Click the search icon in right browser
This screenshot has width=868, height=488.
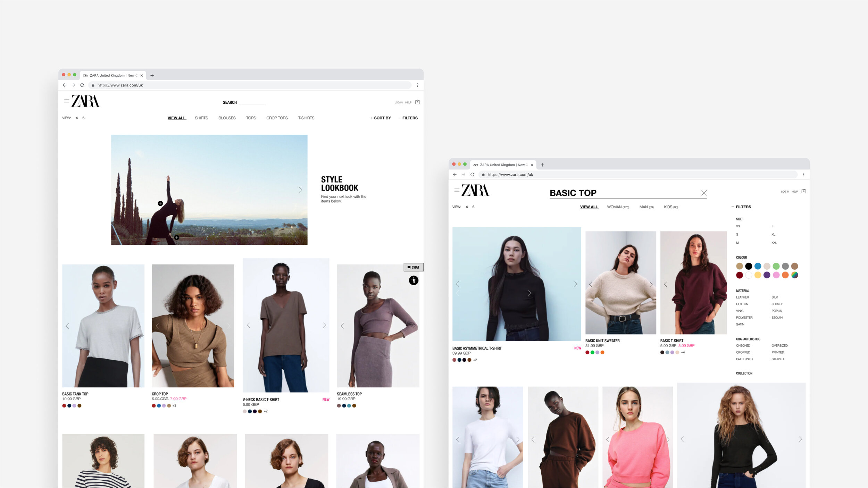[x=705, y=193]
